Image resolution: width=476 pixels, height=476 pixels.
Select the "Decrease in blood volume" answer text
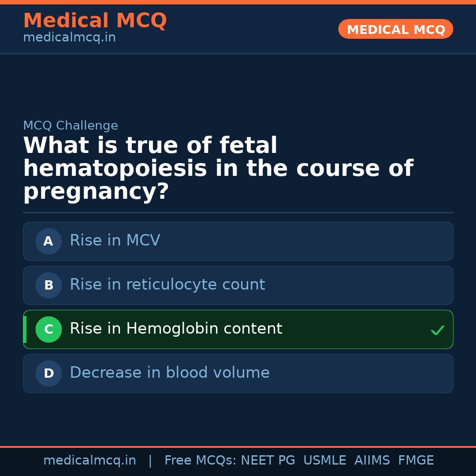(x=169, y=373)
